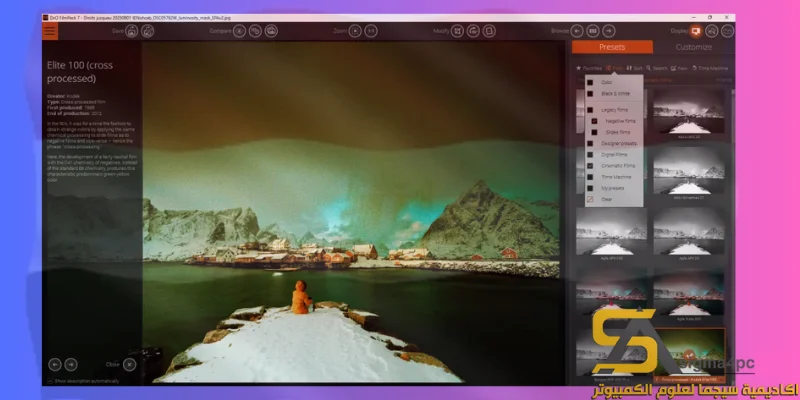Click the middle Compare overlay icon
The height and width of the screenshot is (400, 800).
pos(255,31)
